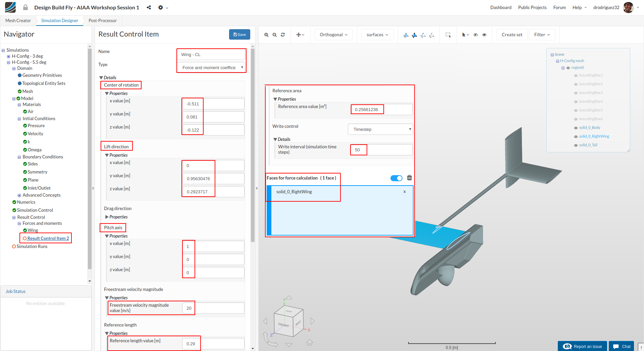The image size is (644, 351).
Task: Toggle visibility of boundingBox2
Action: coord(576,84)
